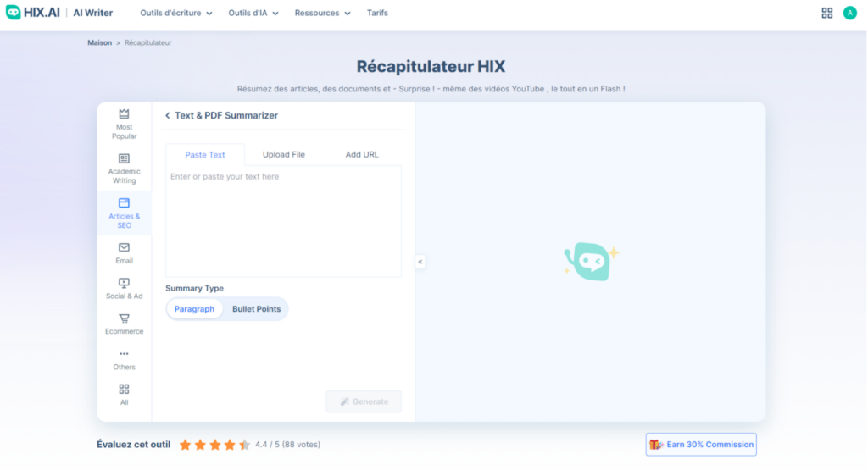Click the chatbot mascot in the output area

point(591,261)
